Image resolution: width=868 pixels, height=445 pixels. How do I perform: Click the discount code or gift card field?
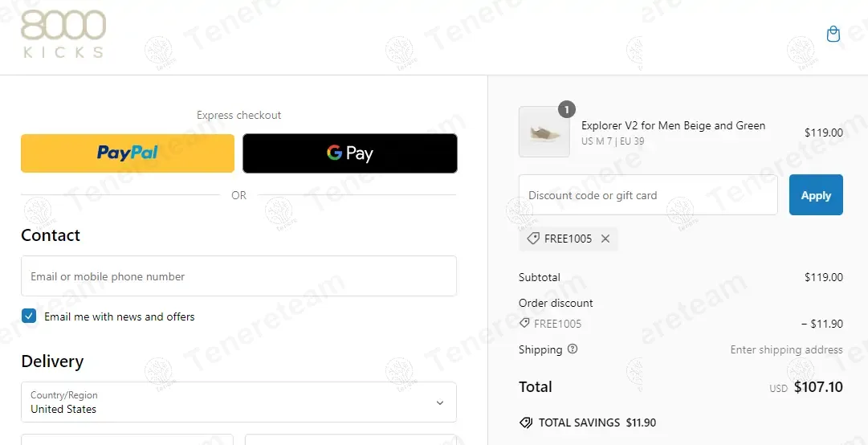648,195
